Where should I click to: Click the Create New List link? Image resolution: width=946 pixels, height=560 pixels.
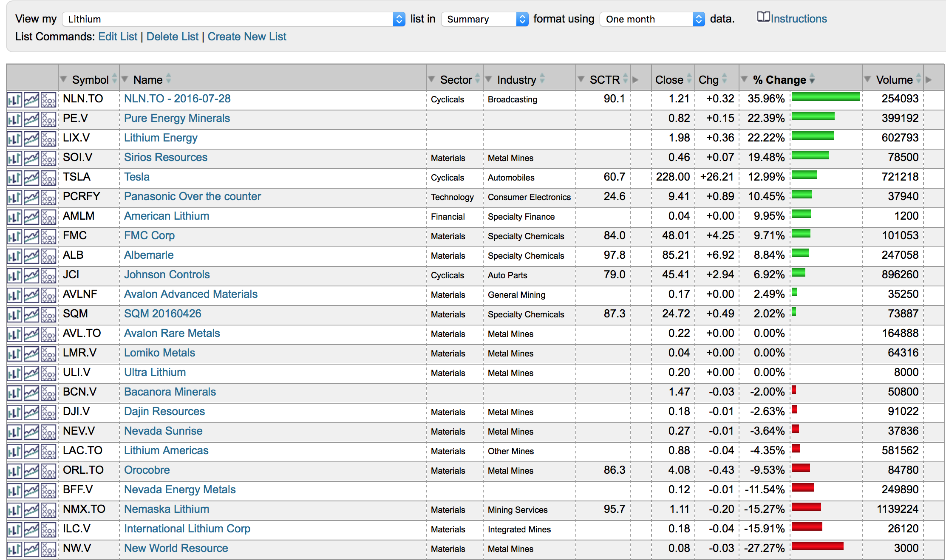(x=247, y=37)
